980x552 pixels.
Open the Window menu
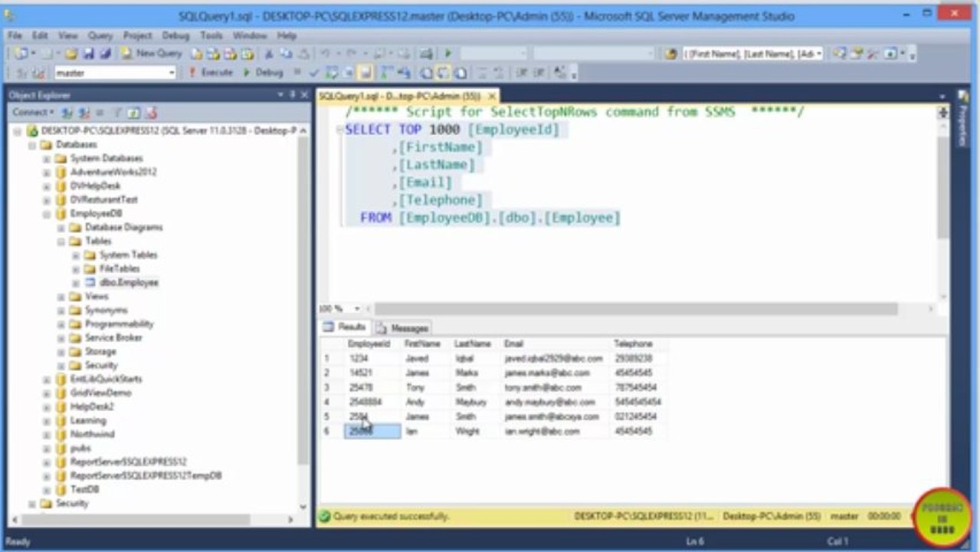[250, 35]
